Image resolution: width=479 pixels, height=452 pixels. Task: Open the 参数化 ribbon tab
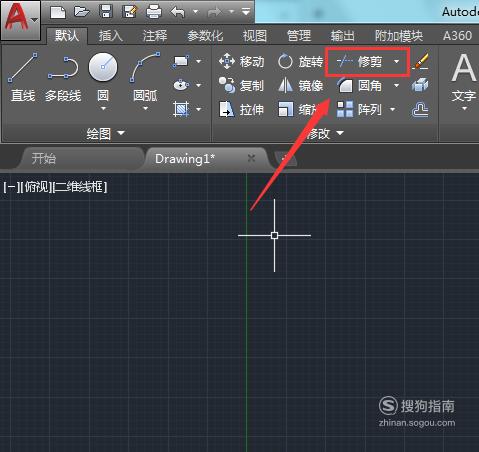pos(205,35)
